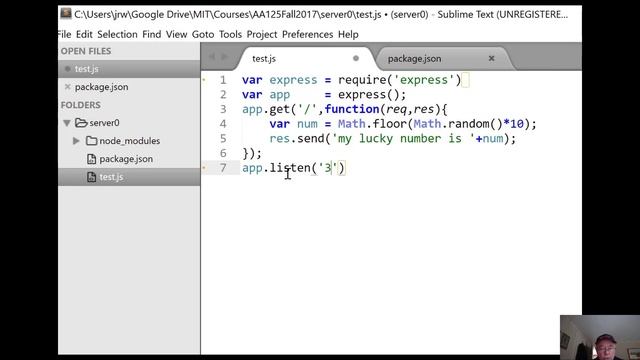Open the Help menu
Image resolution: width=640 pixels, height=360 pixels.
[348, 34]
